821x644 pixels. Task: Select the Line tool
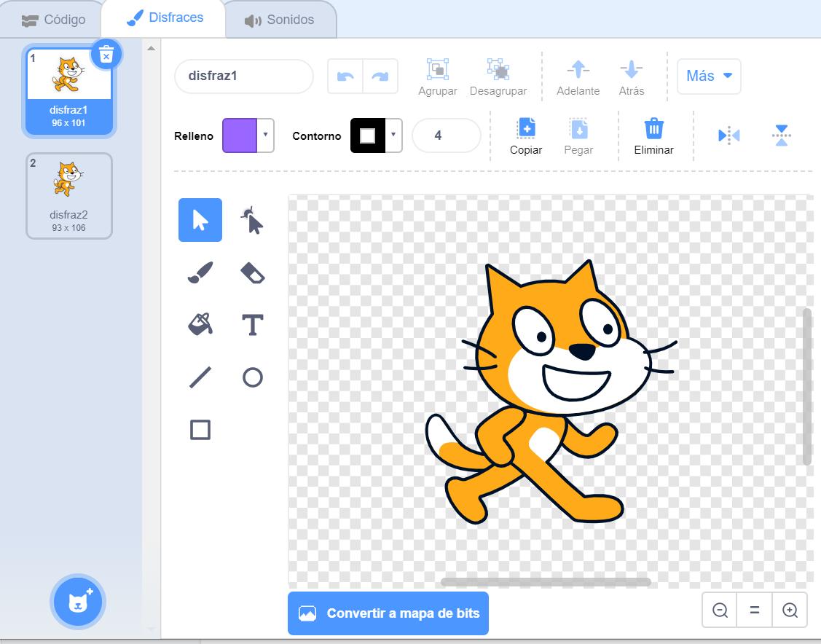pyautogui.click(x=200, y=377)
